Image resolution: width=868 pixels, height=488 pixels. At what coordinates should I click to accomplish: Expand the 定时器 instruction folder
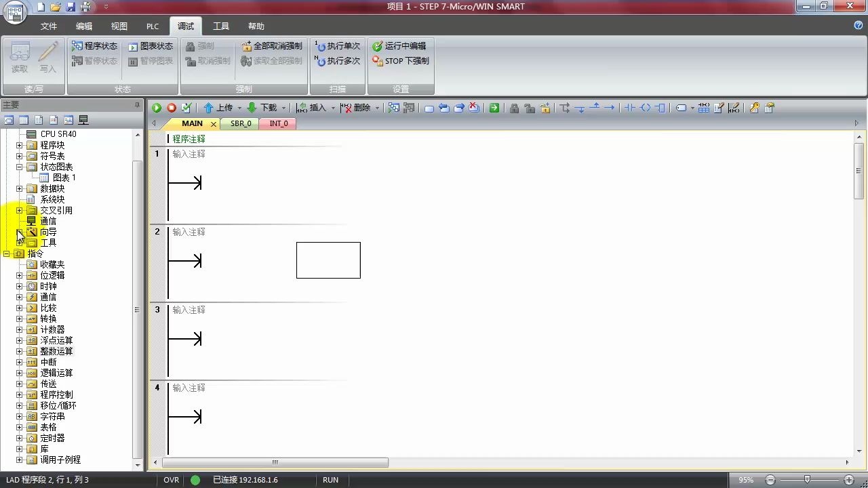coord(19,438)
